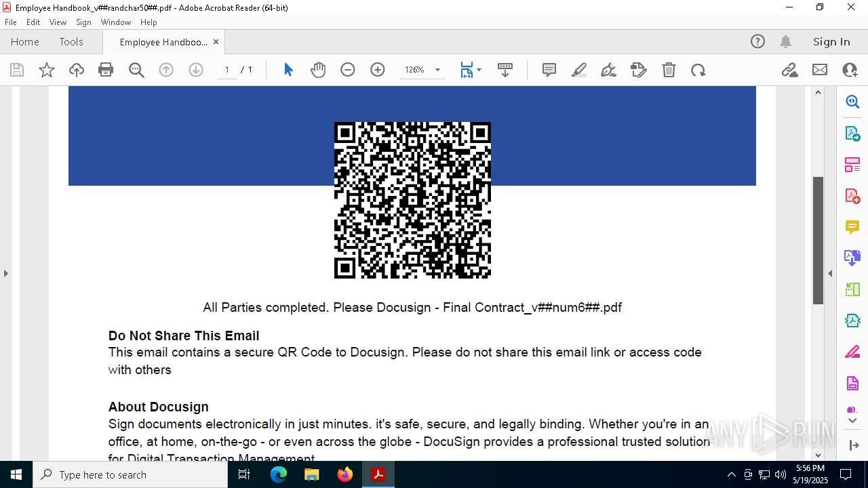Delete using the trash can icon
Image resolution: width=868 pixels, height=488 pixels.
[x=669, y=70]
